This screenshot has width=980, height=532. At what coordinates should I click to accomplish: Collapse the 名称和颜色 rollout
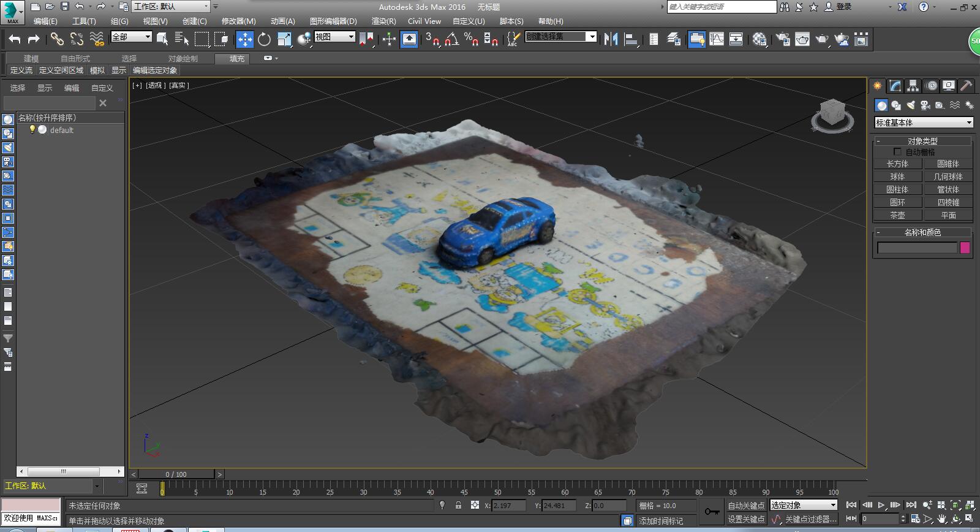click(922, 232)
